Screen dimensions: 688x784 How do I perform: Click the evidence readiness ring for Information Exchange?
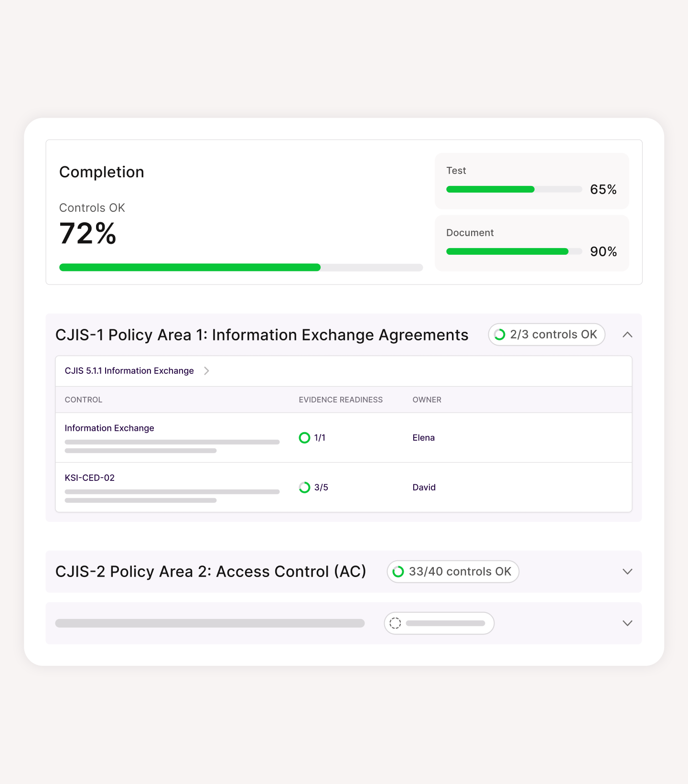304,437
